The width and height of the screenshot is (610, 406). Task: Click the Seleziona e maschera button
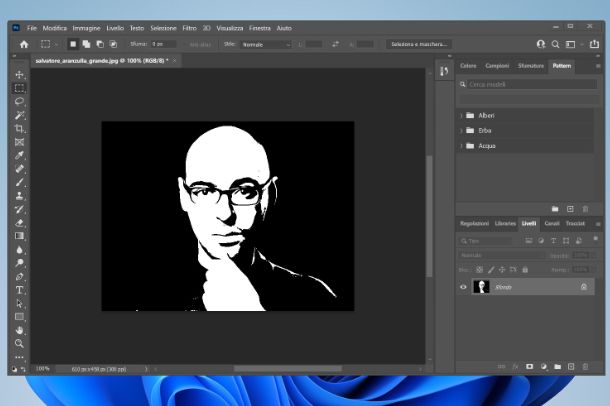[x=419, y=45]
